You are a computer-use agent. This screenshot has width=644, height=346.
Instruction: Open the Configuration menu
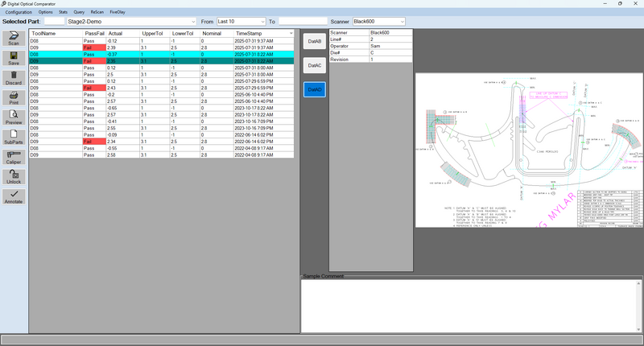point(19,12)
